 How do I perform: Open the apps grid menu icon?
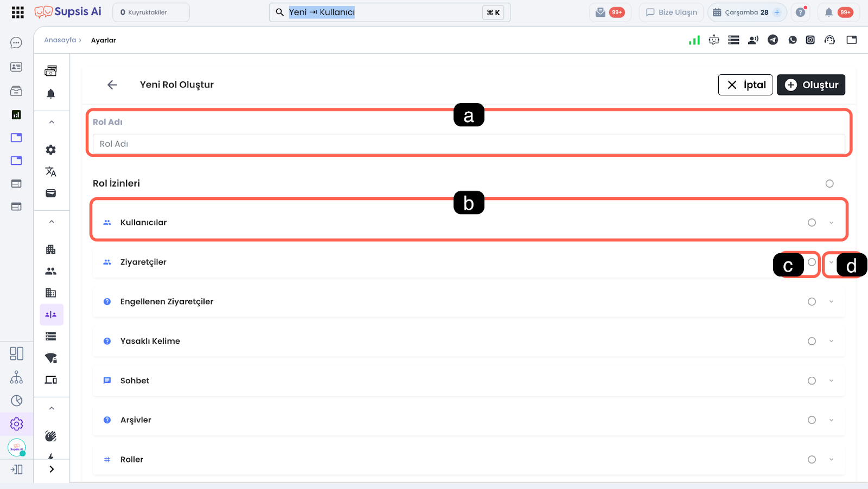pyautogui.click(x=17, y=12)
